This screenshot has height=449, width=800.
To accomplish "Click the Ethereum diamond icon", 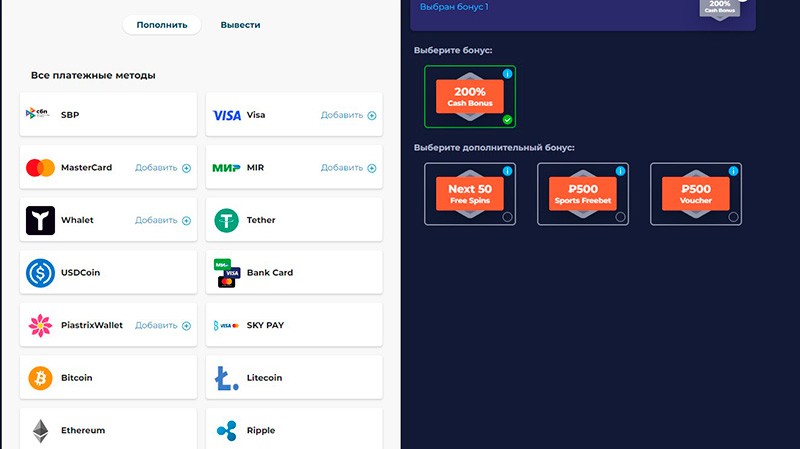I will (40, 430).
